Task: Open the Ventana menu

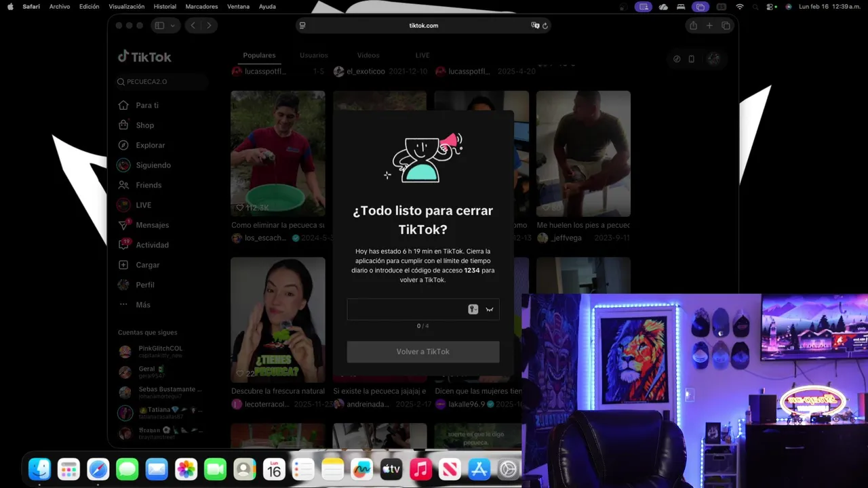Action: tap(238, 6)
